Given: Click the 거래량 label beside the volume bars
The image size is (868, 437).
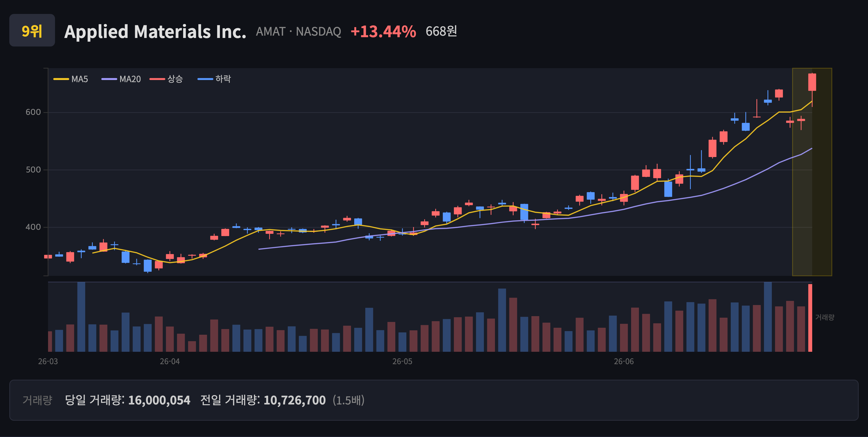Looking at the screenshot, I should 825,317.
